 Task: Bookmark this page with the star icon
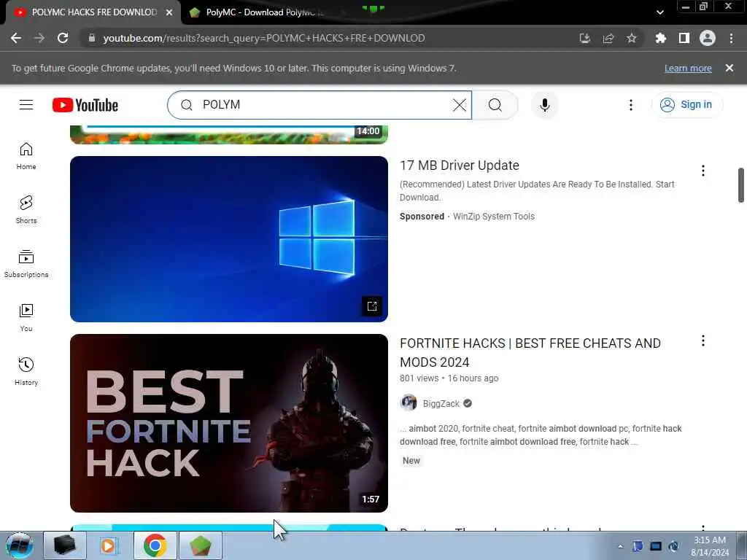[x=631, y=38]
